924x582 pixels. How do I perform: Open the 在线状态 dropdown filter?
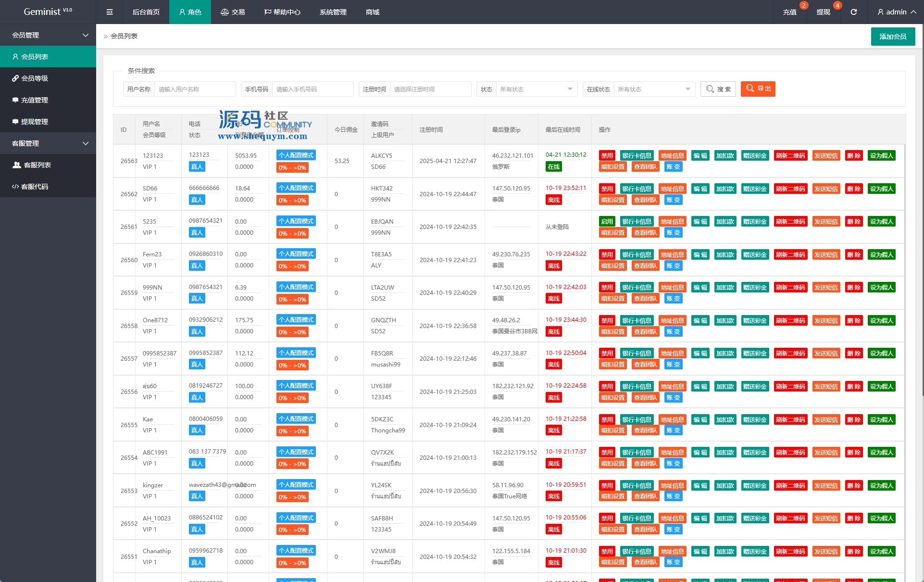click(x=653, y=89)
